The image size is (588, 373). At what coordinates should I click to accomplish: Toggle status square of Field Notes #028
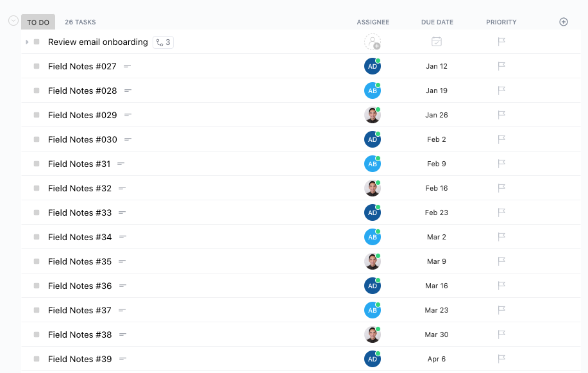(x=37, y=91)
